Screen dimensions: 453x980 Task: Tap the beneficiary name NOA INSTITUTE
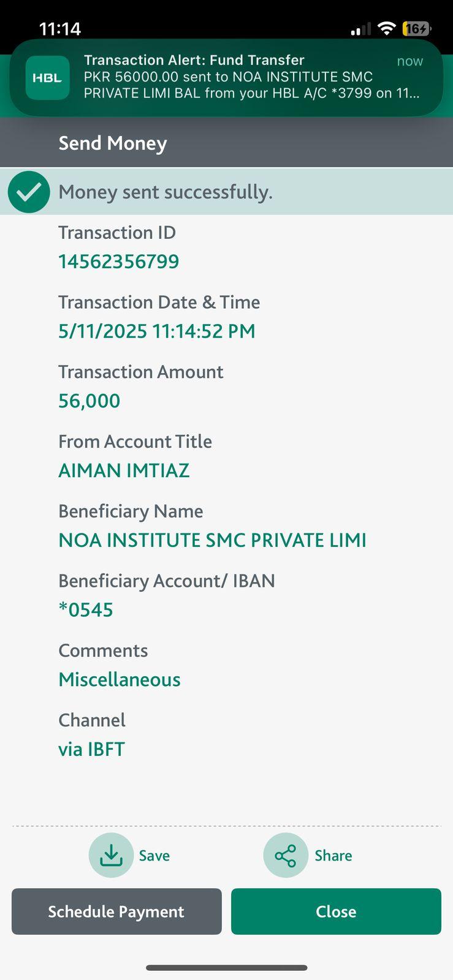[x=212, y=540]
